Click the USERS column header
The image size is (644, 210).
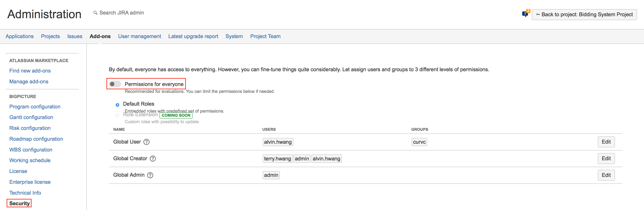coord(269,129)
